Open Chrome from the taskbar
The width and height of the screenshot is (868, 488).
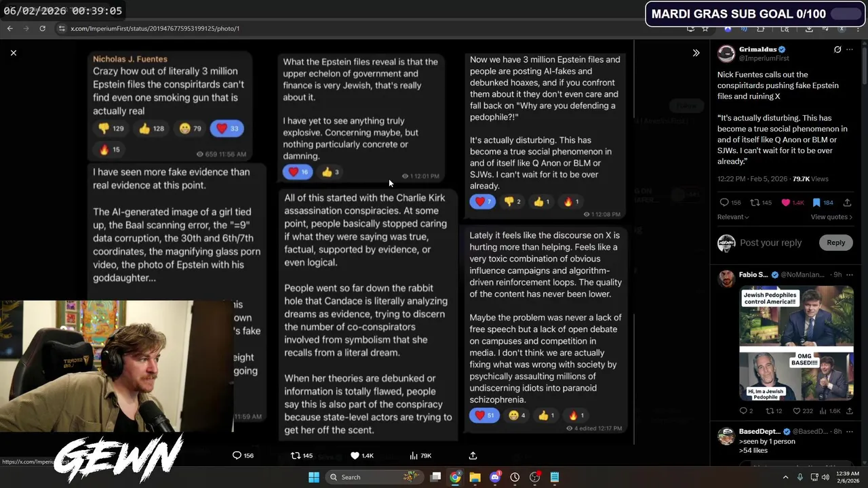[x=455, y=477]
